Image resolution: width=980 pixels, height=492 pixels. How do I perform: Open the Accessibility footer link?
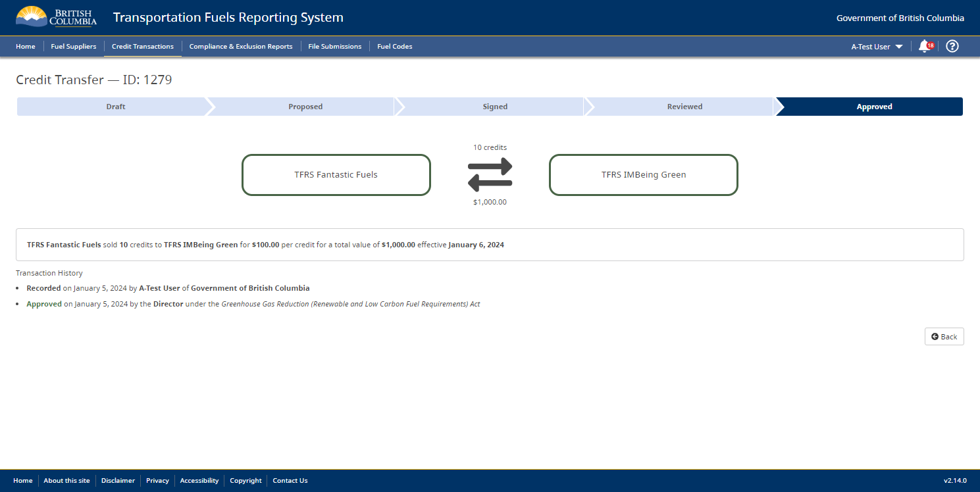pos(199,481)
